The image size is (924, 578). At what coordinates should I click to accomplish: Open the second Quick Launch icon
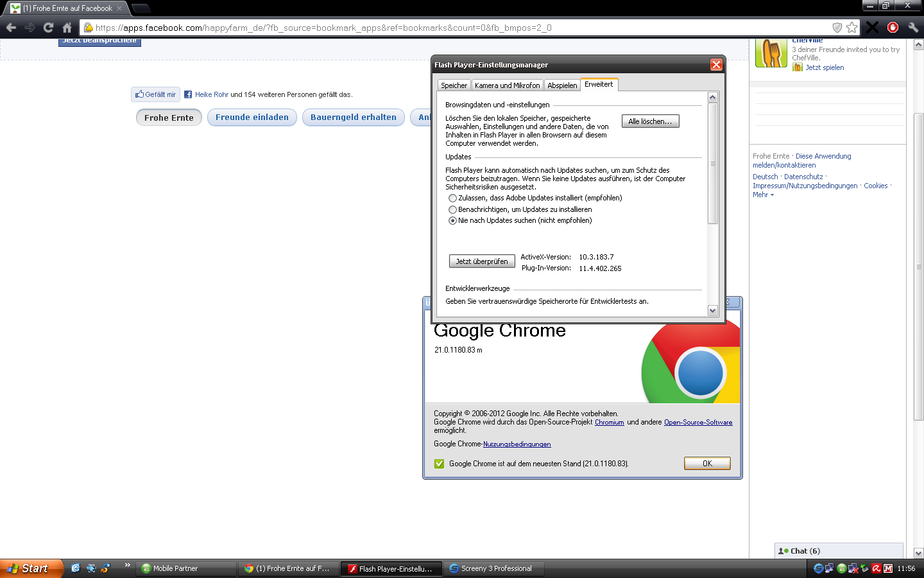tap(90, 568)
